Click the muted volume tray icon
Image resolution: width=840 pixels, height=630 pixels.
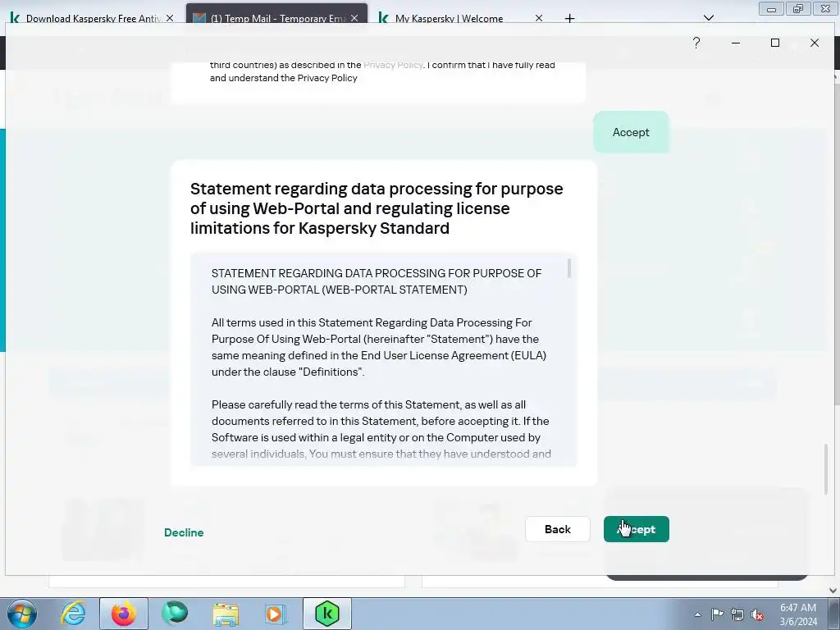[757, 614]
